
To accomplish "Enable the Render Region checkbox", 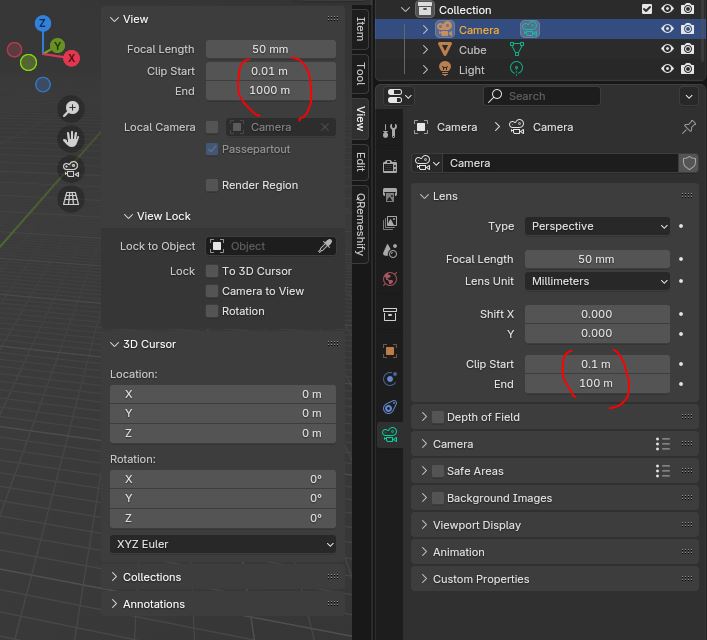I will (x=212, y=185).
